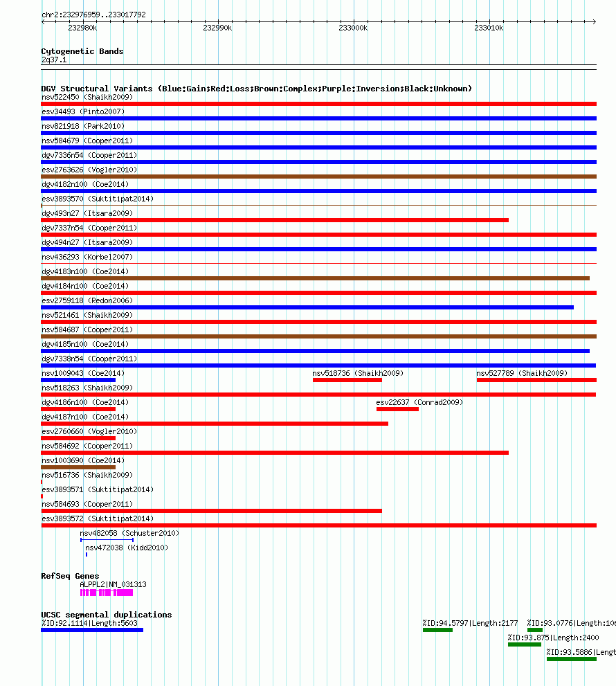Open nsv584687 (Cooper2011) label

[87, 330]
